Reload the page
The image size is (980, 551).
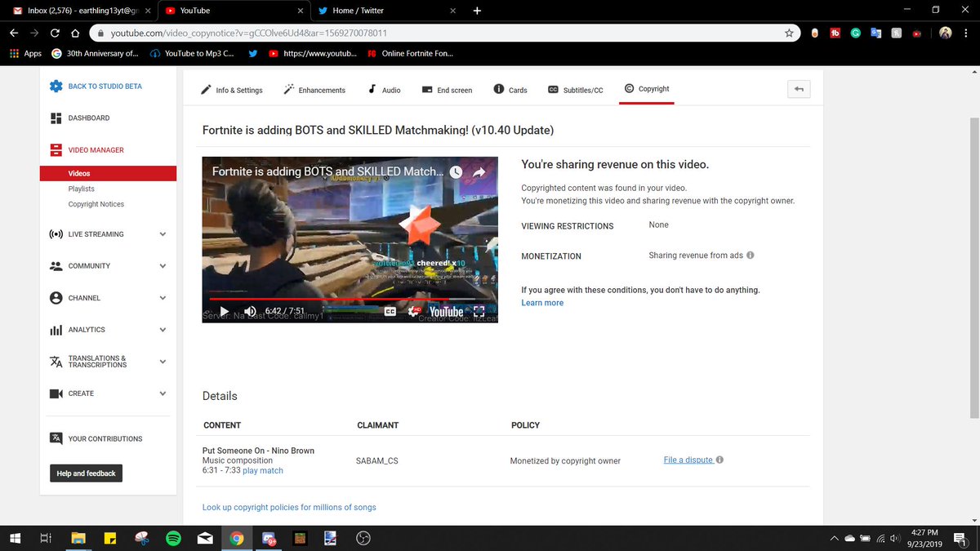coord(55,33)
